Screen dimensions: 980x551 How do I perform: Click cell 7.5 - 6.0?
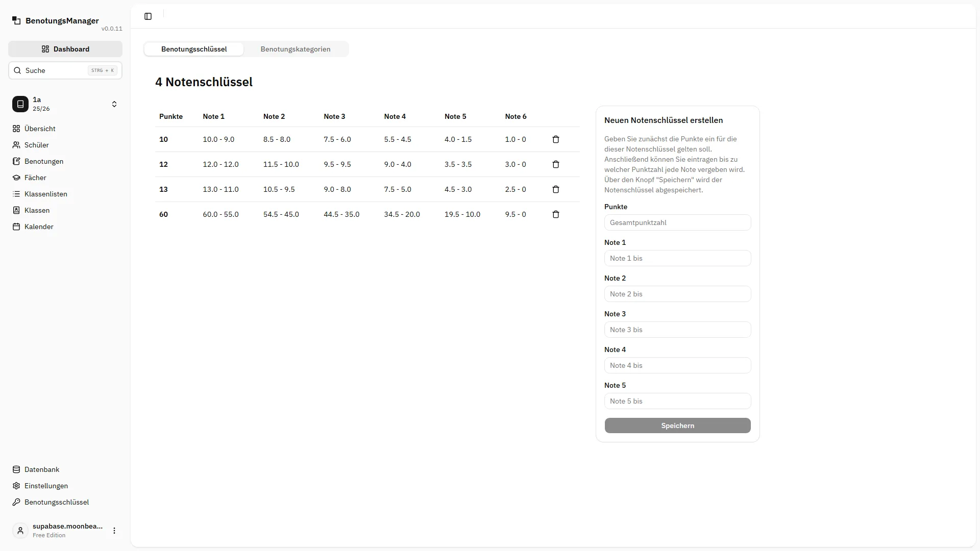[x=337, y=139]
